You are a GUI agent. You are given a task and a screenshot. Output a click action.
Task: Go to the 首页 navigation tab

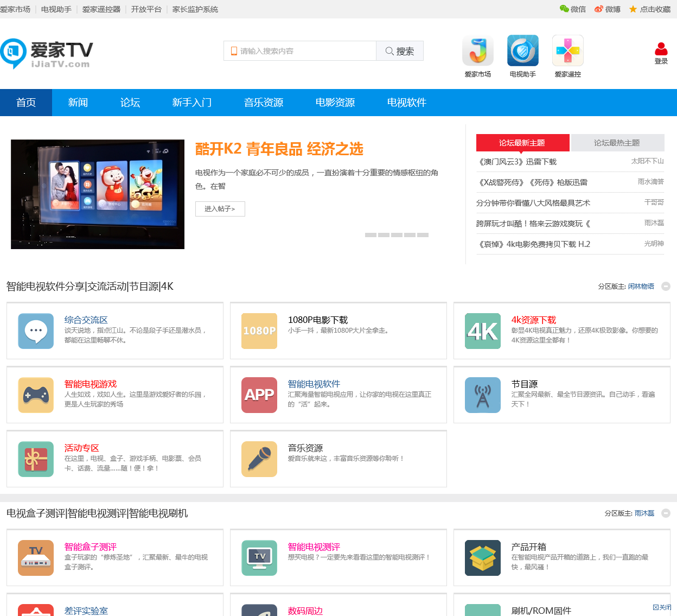[26, 103]
